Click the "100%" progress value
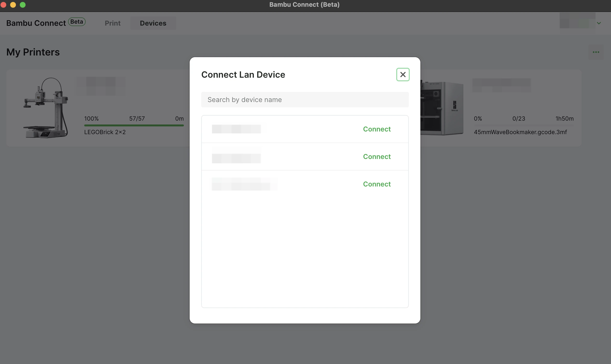 pyautogui.click(x=91, y=118)
